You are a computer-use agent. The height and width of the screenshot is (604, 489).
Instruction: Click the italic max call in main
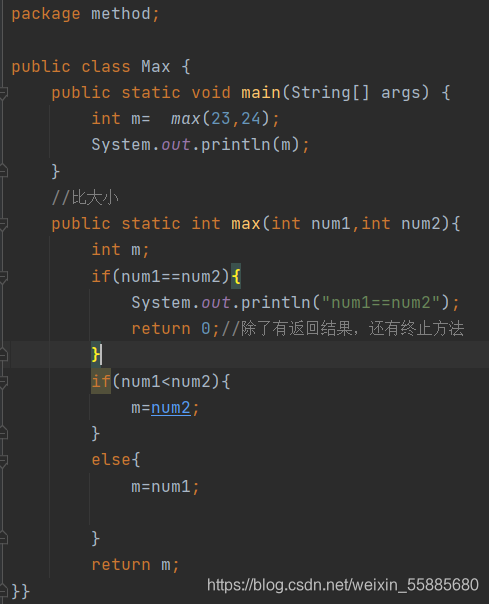[185, 119]
